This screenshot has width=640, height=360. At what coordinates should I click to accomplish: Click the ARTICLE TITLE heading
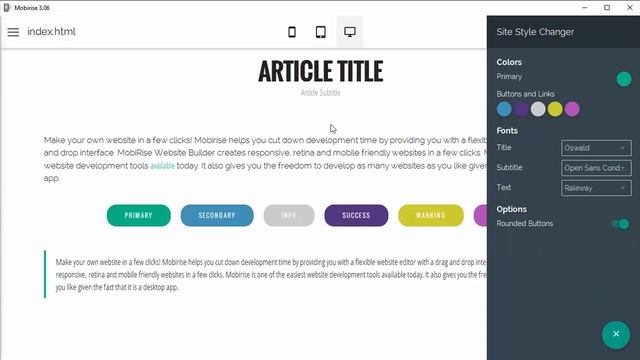pyautogui.click(x=320, y=71)
